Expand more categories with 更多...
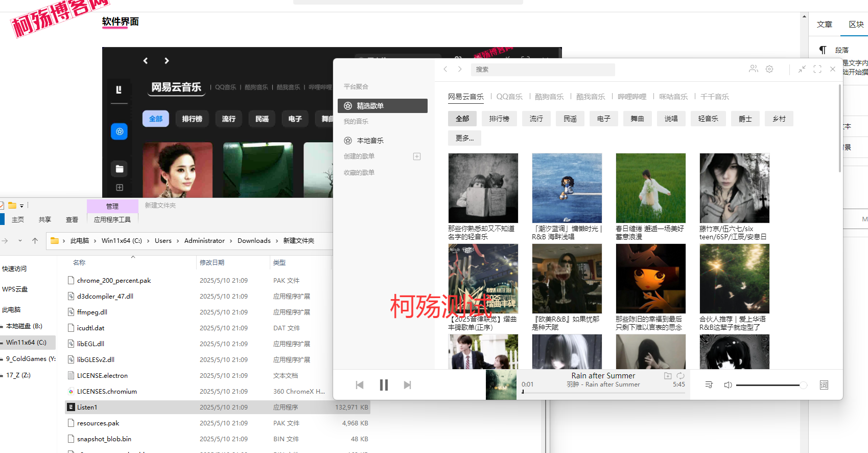The width and height of the screenshot is (868, 453). coord(465,138)
